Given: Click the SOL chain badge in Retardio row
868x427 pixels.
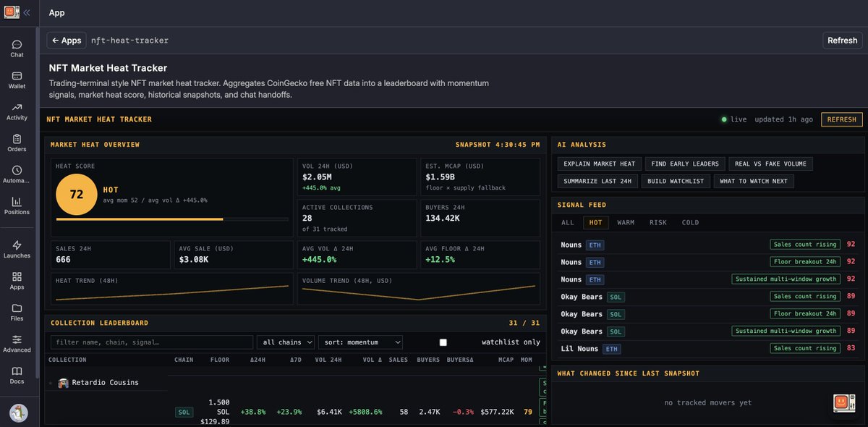Looking at the screenshot, I should pyautogui.click(x=184, y=412).
